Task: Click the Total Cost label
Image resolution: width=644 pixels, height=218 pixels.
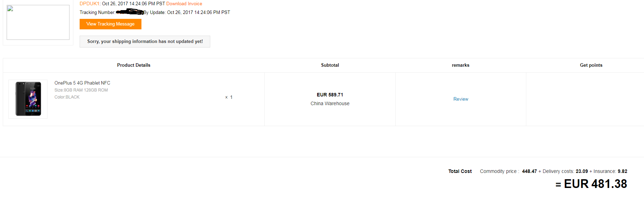Action: click(460, 172)
